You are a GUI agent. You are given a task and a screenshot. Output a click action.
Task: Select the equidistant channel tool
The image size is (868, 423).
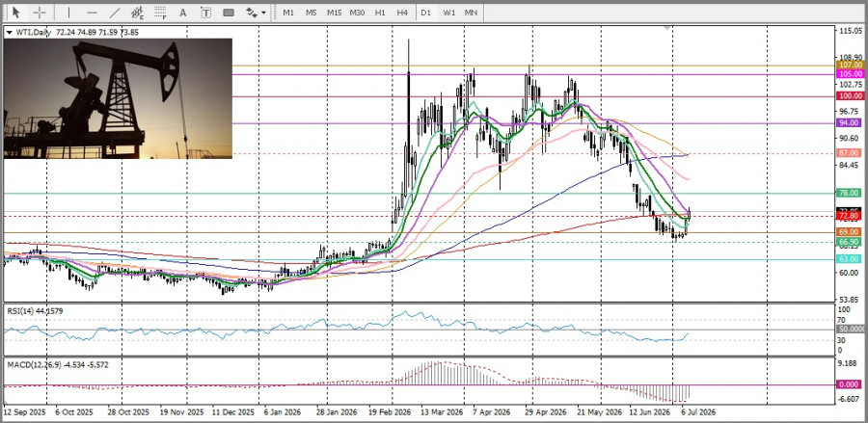click(x=137, y=13)
